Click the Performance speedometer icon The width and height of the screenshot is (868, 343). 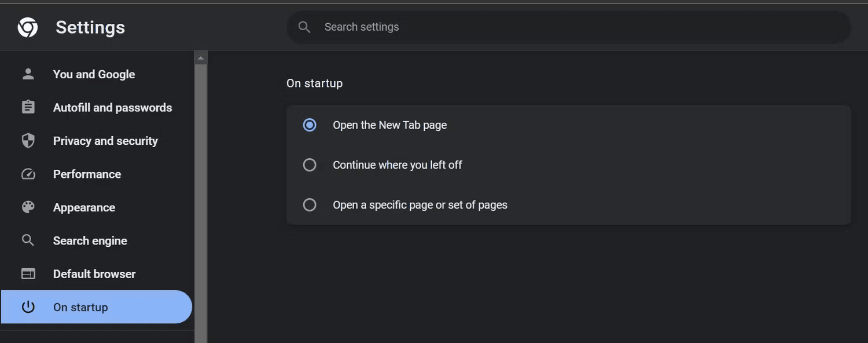tap(28, 174)
